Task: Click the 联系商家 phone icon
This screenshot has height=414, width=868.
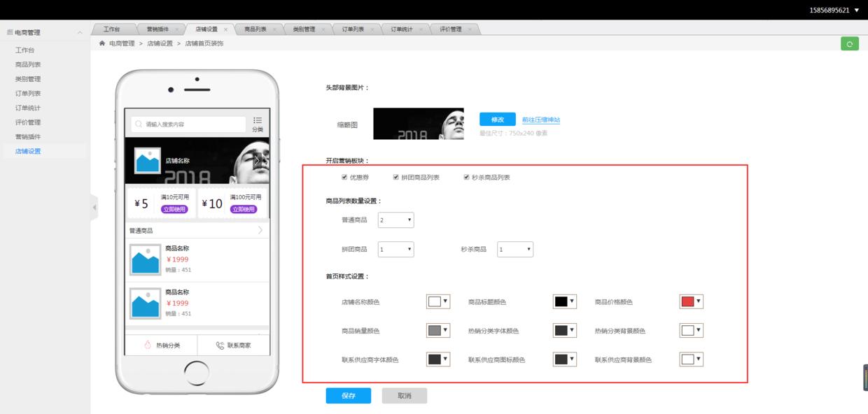Action: tap(220, 345)
